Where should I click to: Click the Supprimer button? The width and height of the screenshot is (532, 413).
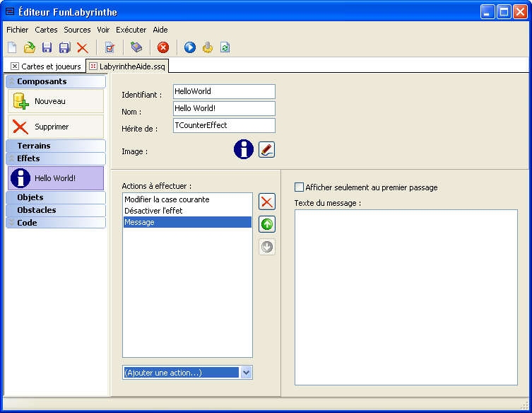pos(56,127)
